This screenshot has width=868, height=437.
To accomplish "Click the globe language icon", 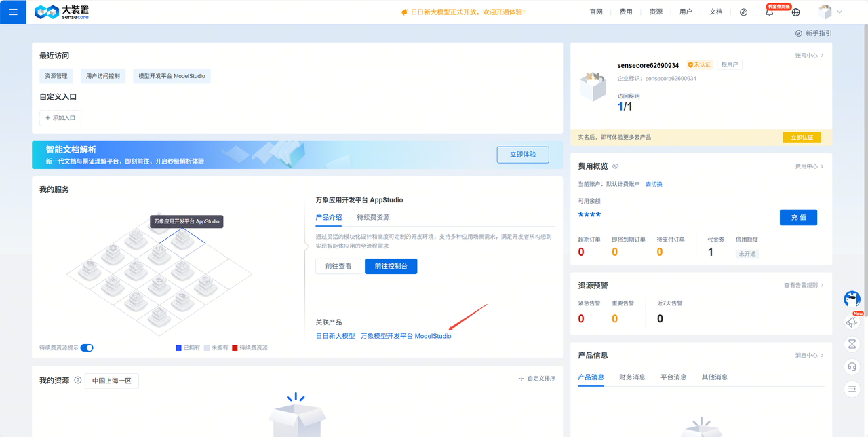I will [796, 12].
